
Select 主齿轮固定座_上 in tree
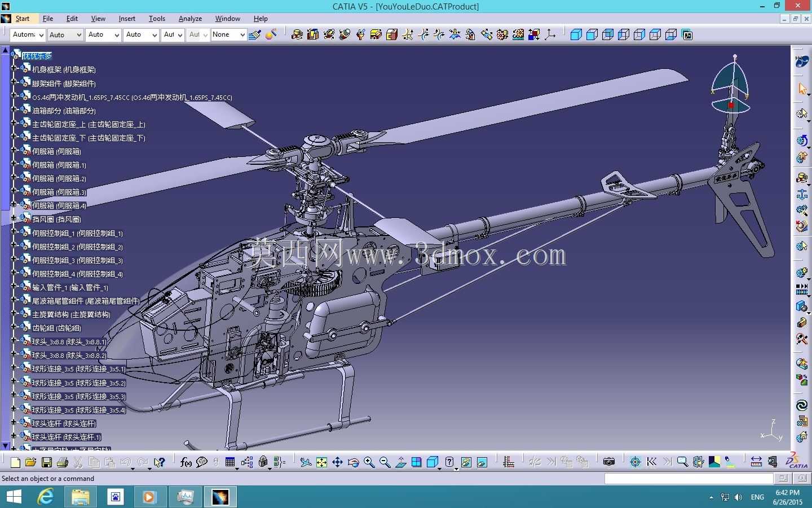89,124
